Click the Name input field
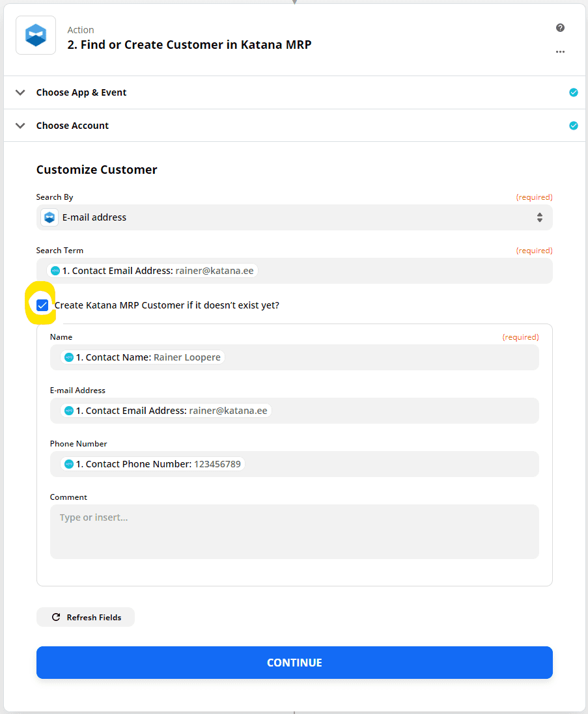This screenshot has width=588, height=714. pyautogui.click(x=294, y=357)
